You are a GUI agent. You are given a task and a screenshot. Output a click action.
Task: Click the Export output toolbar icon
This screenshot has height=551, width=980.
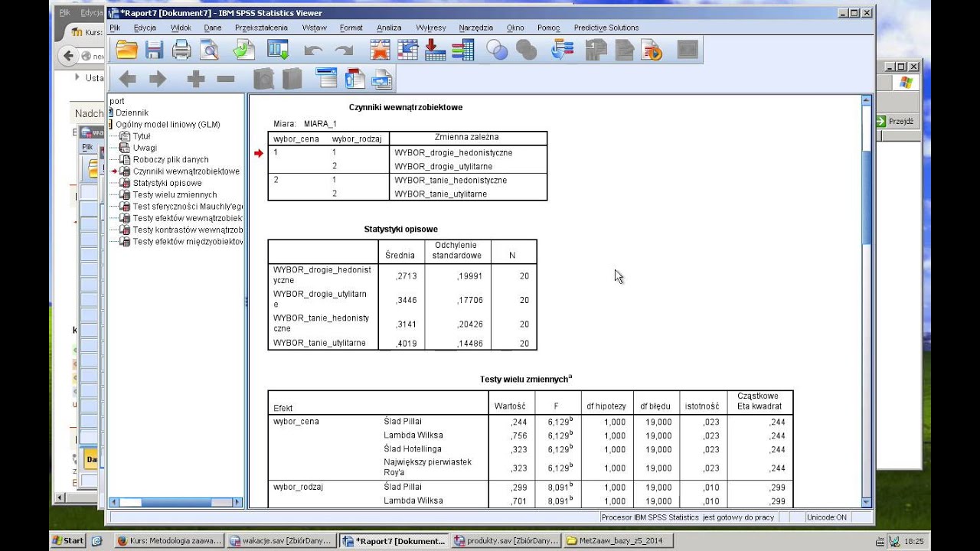(243, 51)
